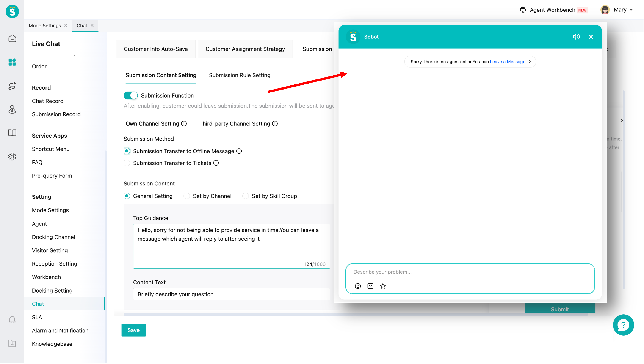644x364 pixels.
Task: Open the knowledge book icon in sidebar
Action: pos(12,133)
